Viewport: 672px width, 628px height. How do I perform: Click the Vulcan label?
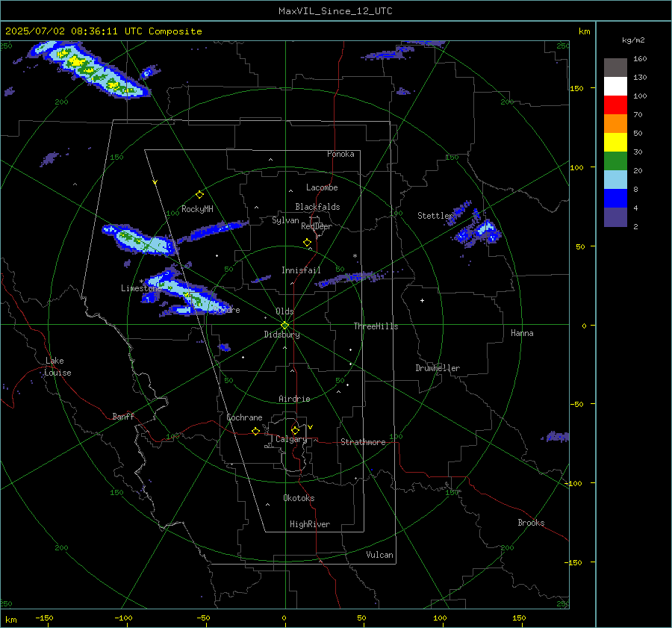coord(380,555)
